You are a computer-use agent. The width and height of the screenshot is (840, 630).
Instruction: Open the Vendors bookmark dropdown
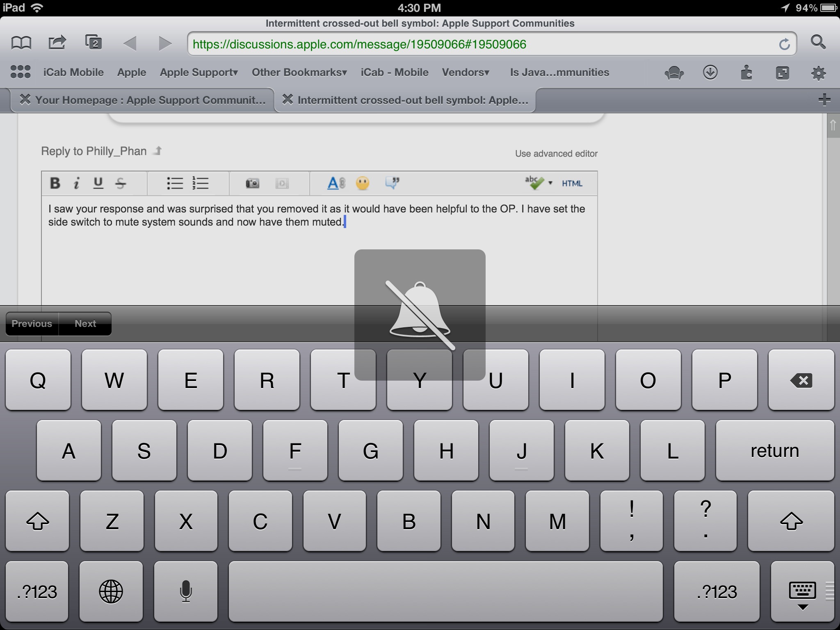point(466,72)
